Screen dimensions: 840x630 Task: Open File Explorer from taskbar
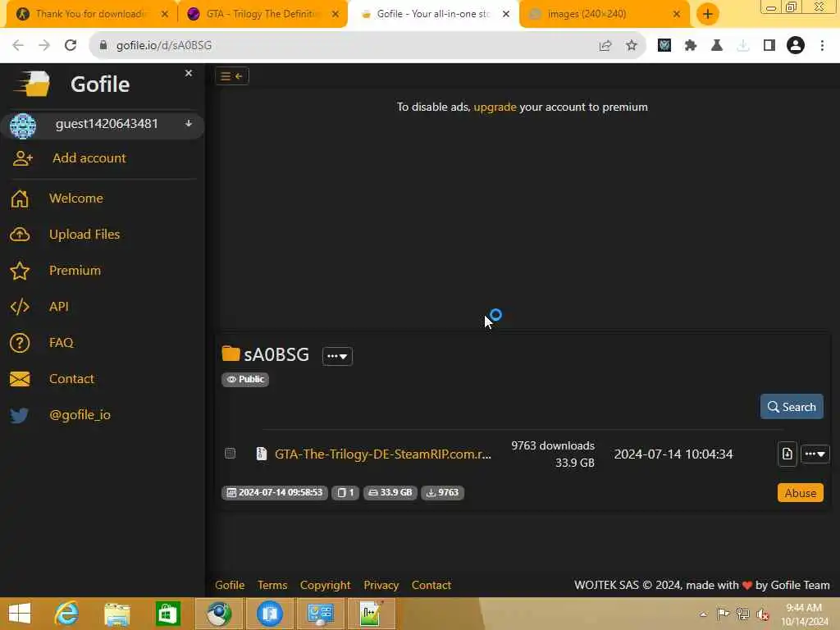(x=116, y=614)
